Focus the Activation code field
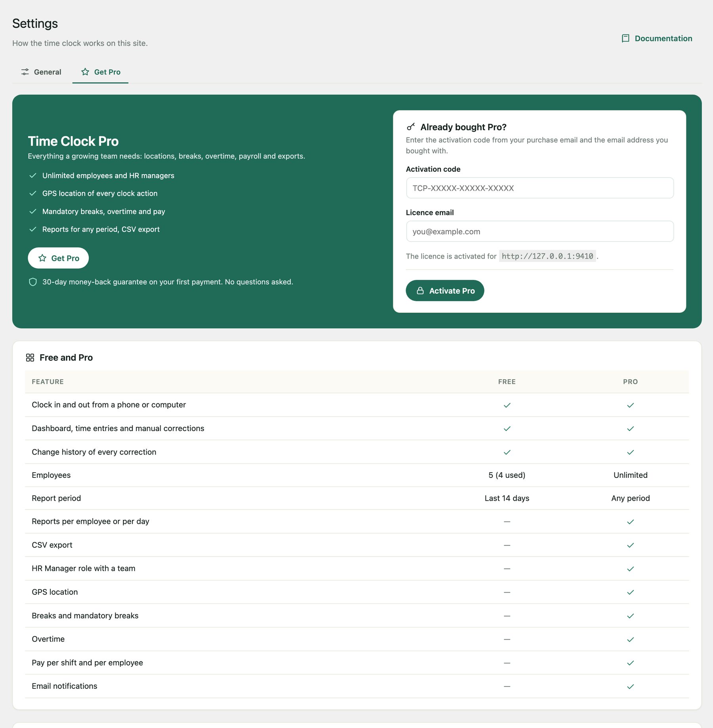This screenshot has width=713, height=728. 540,188
